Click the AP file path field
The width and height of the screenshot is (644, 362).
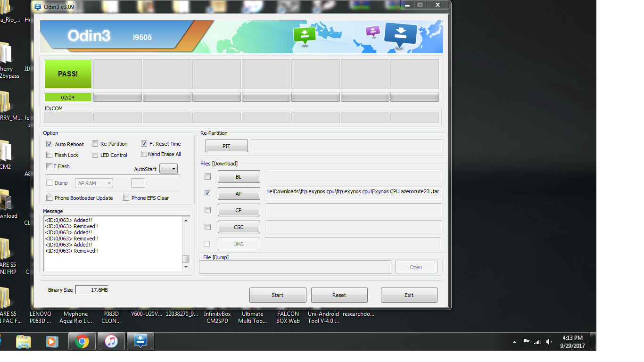click(x=353, y=192)
